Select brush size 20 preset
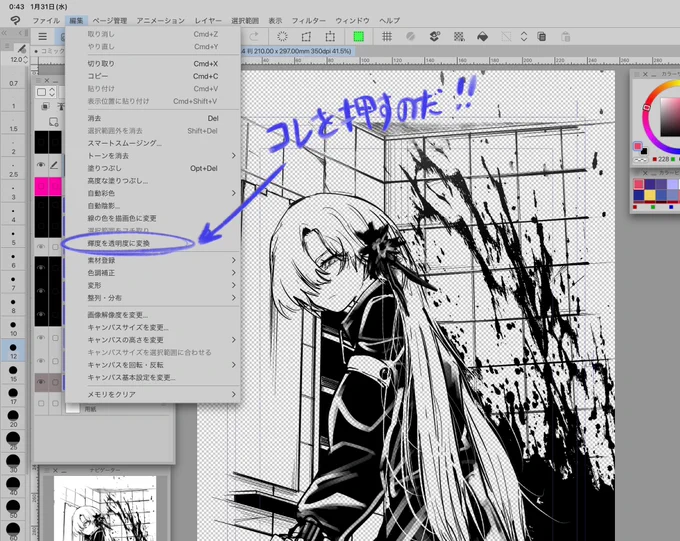This screenshot has width=680, height=541. [x=13, y=419]
